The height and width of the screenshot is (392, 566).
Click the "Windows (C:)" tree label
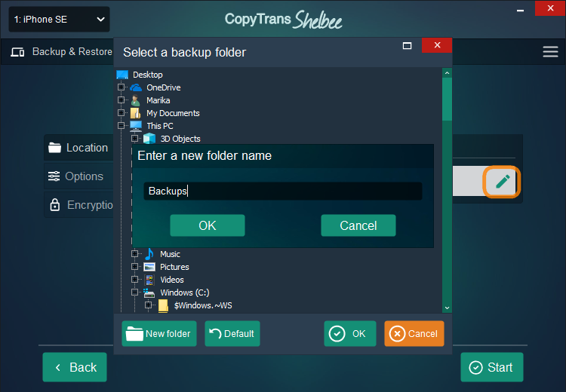pyautogui.click(x=185, y=292)
